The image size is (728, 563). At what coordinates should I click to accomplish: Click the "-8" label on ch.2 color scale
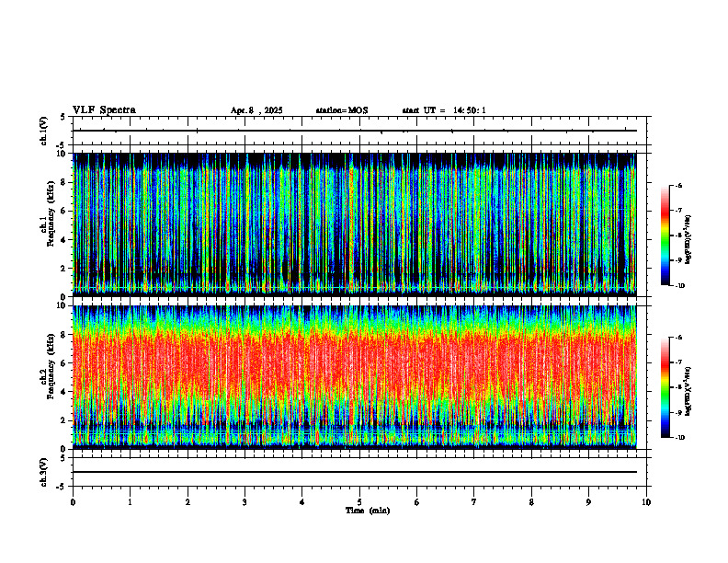[679, 387]
